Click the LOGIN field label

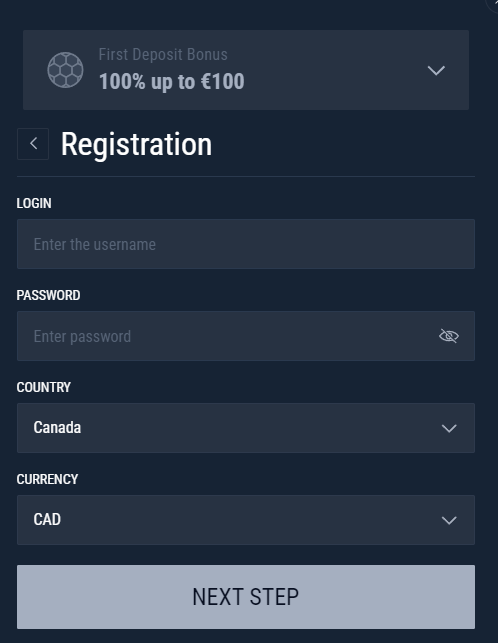(x=34, y=203)
